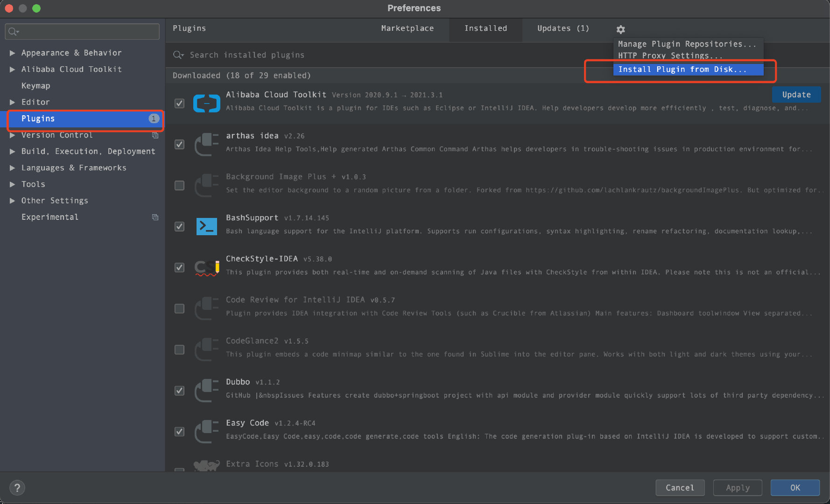Select the Dubbo plugin name

point(238,382)
